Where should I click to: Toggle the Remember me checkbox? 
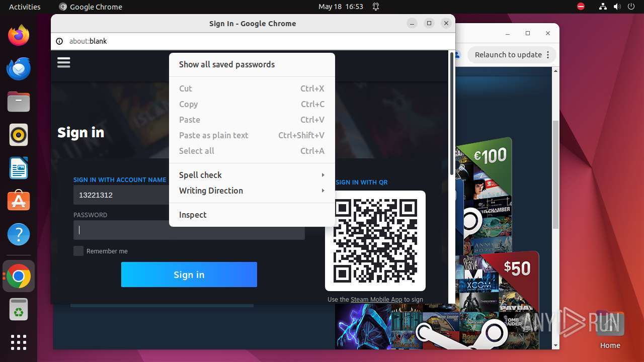pos(78,251)
